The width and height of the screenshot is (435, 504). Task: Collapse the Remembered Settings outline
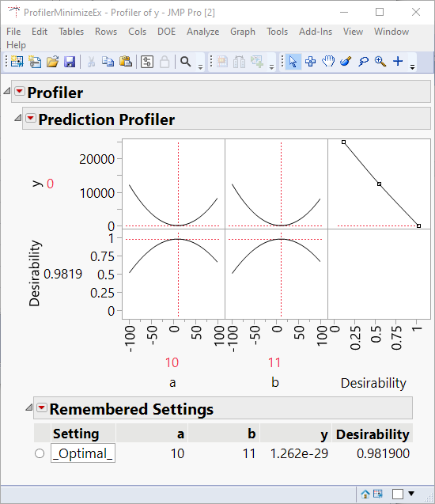[x=29, y=408]
